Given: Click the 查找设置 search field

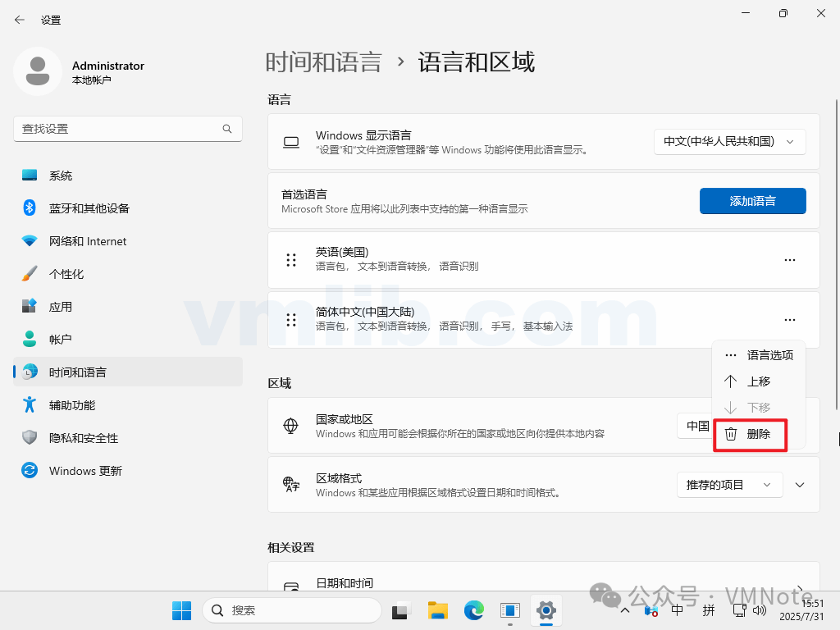Looking at the screenshot, I should tap(115, 129).
